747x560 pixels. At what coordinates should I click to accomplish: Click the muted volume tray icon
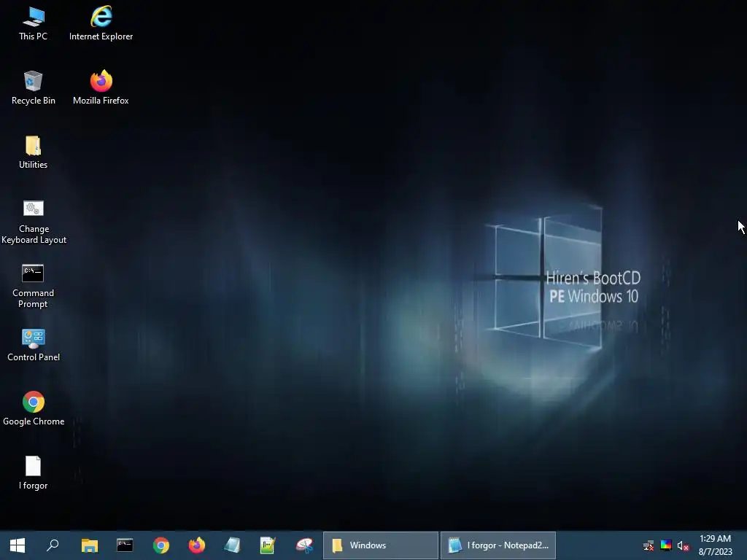tap(683, 545)
